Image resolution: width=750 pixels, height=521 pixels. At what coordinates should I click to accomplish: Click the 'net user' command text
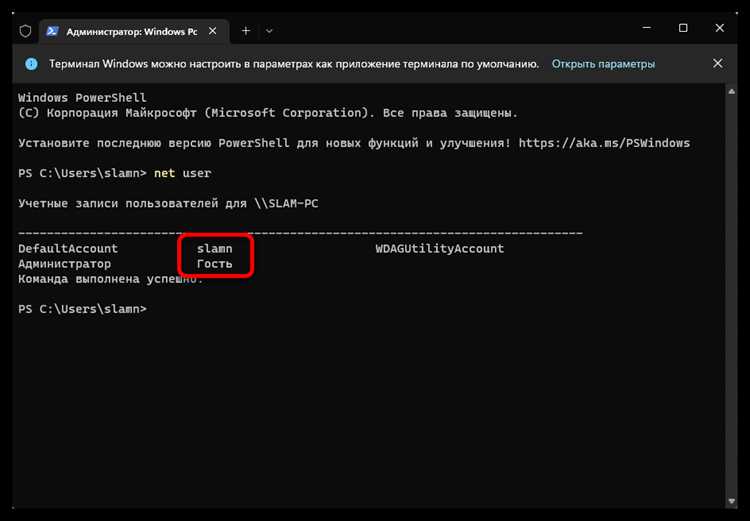point(182,173)
